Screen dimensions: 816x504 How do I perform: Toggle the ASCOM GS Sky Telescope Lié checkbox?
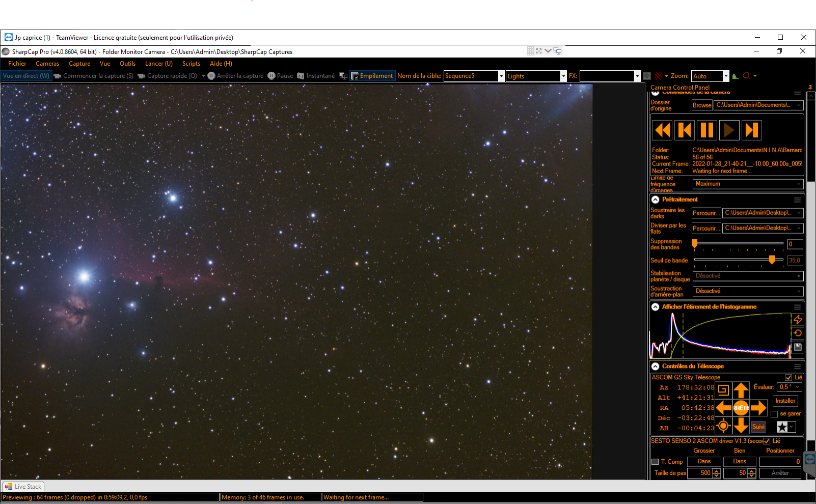click(x=788, y=377)
